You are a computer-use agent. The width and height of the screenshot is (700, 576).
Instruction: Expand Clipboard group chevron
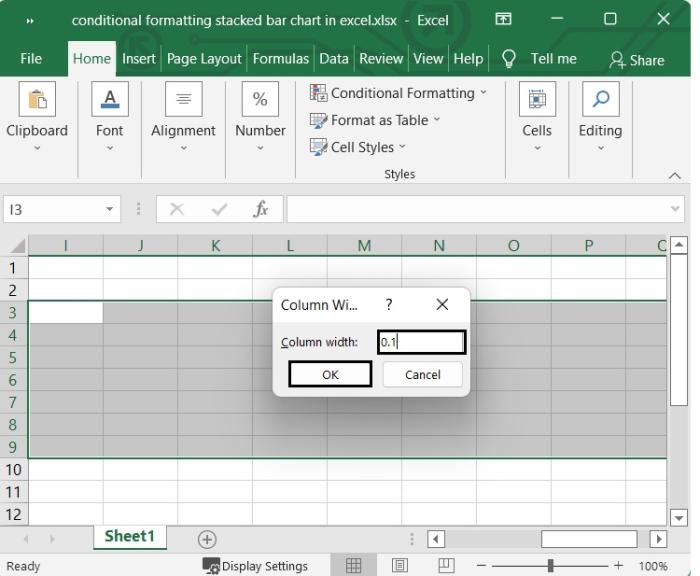click(x=37, y=148)
